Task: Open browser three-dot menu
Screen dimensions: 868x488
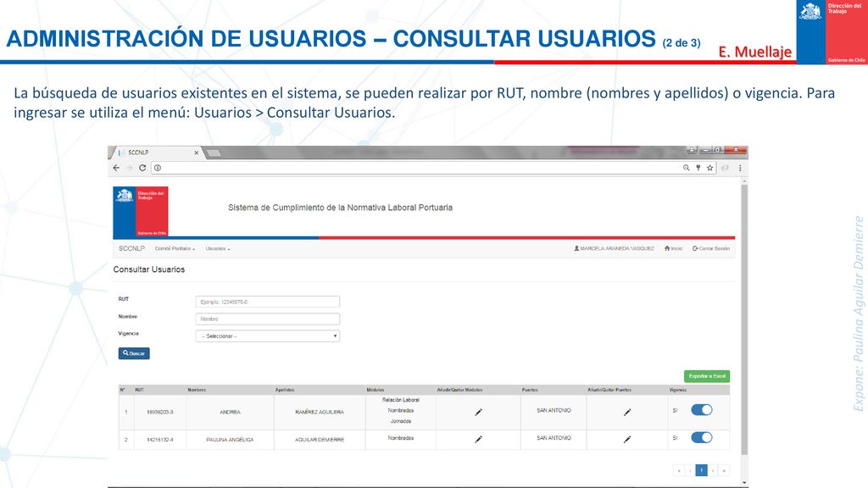Action: pyautogui.click(x=740, y=168)
